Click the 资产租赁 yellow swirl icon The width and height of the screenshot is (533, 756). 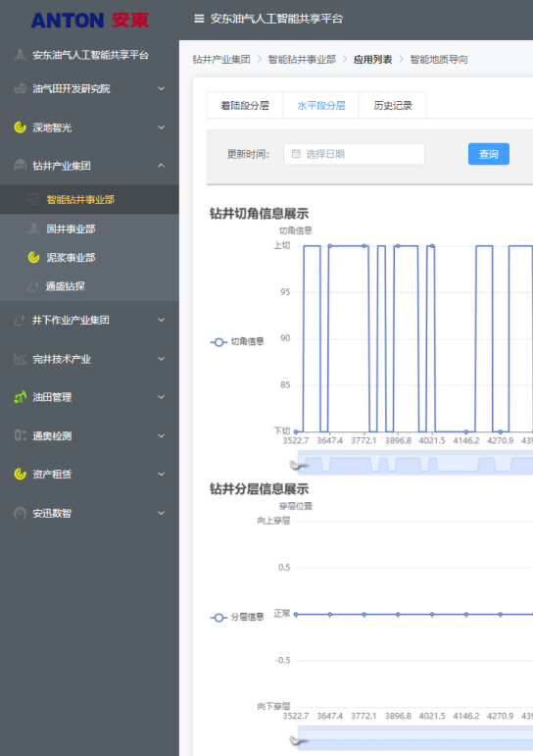coord(20,475)
